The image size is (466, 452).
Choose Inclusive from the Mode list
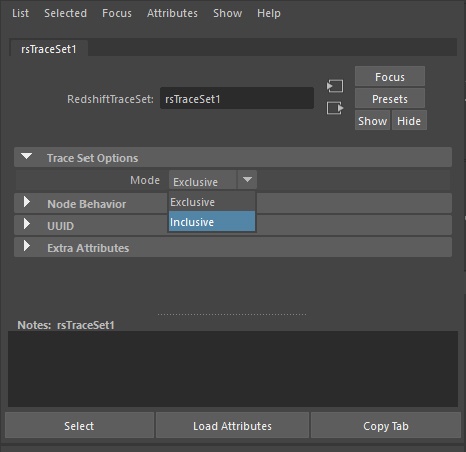[212, 222]
